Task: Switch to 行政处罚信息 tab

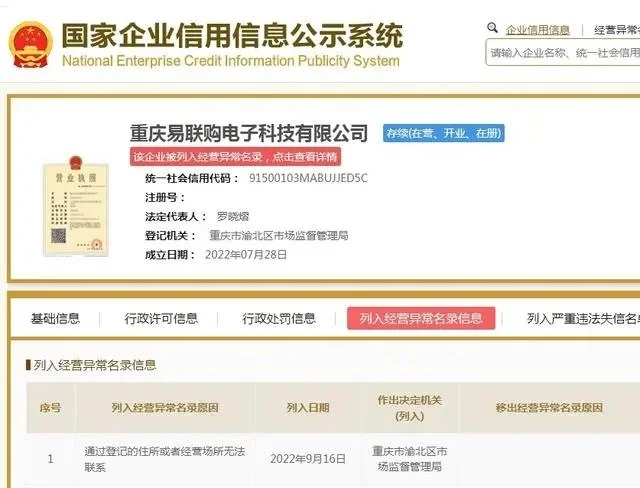Action: click(279, 319)
